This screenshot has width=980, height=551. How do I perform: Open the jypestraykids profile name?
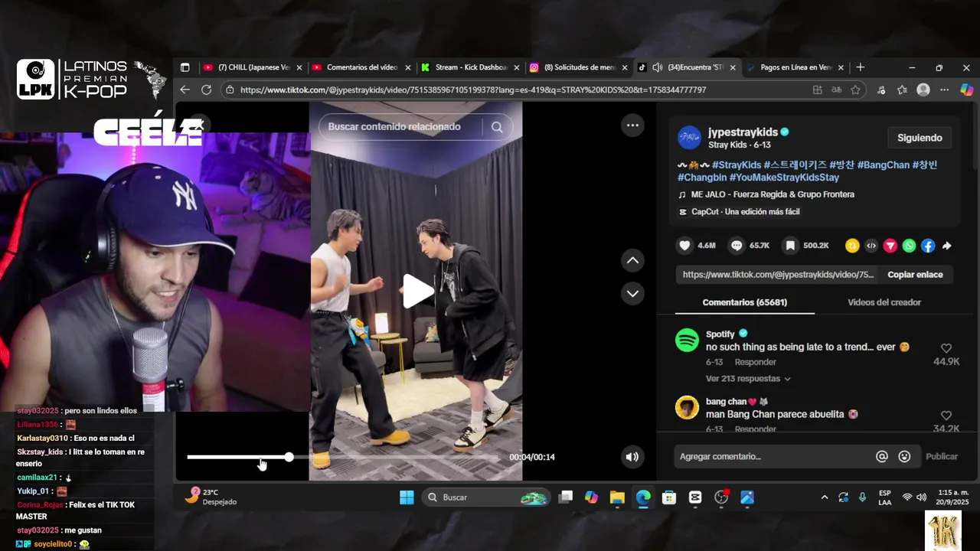click(x=743, y=132)
